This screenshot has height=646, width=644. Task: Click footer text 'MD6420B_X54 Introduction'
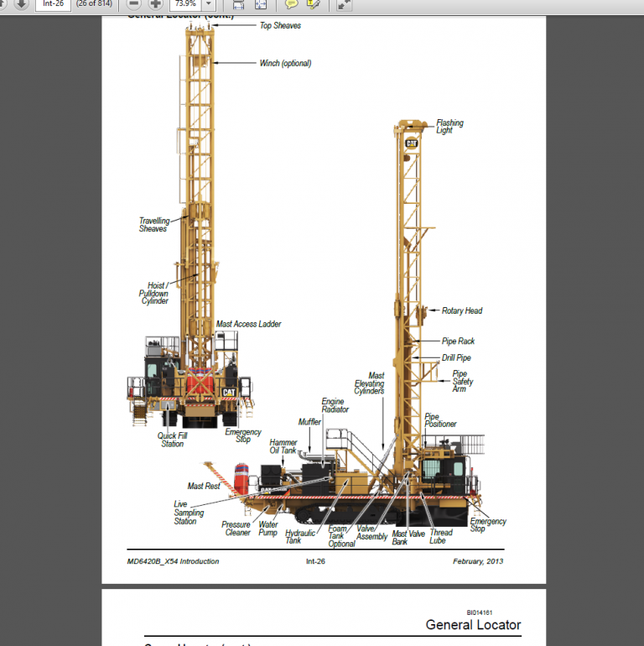click(x=173, y=561)
